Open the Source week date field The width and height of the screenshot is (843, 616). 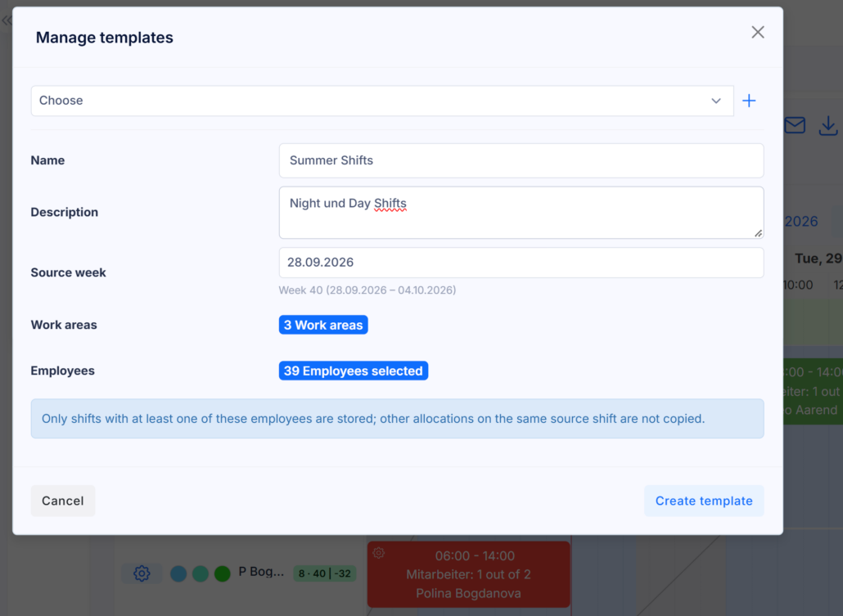click(x=521, y=263)
